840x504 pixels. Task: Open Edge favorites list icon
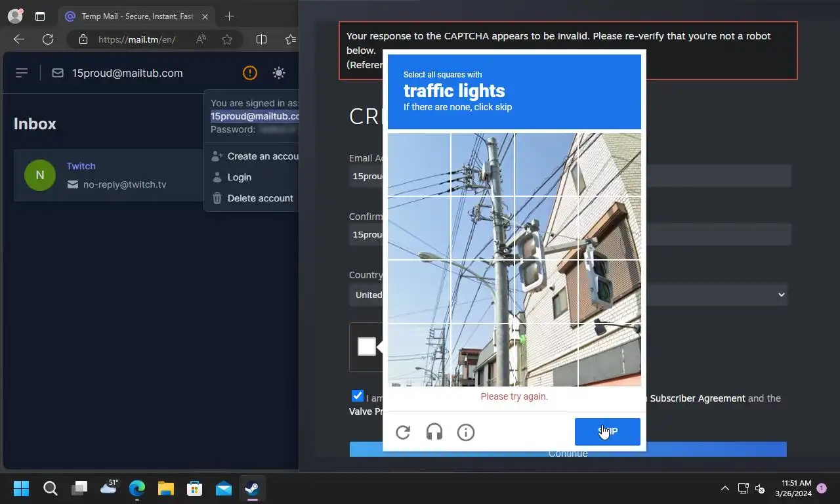(291, 39)
